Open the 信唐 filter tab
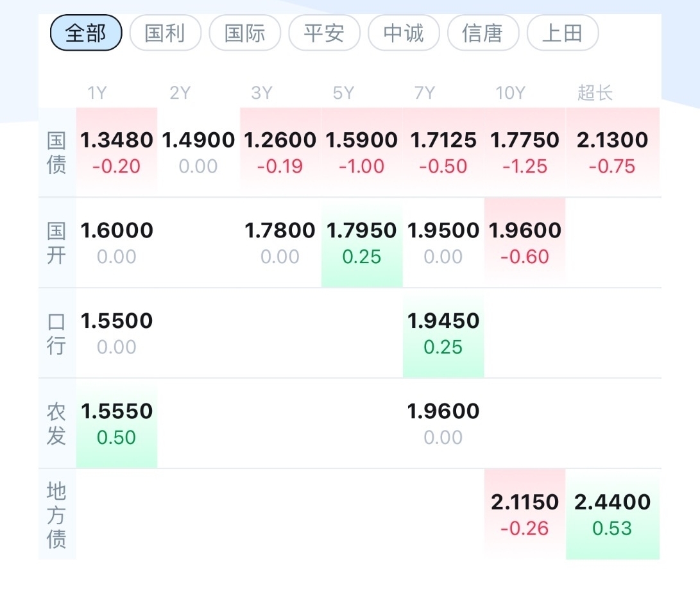700x598 pixels. pos(482,33)
